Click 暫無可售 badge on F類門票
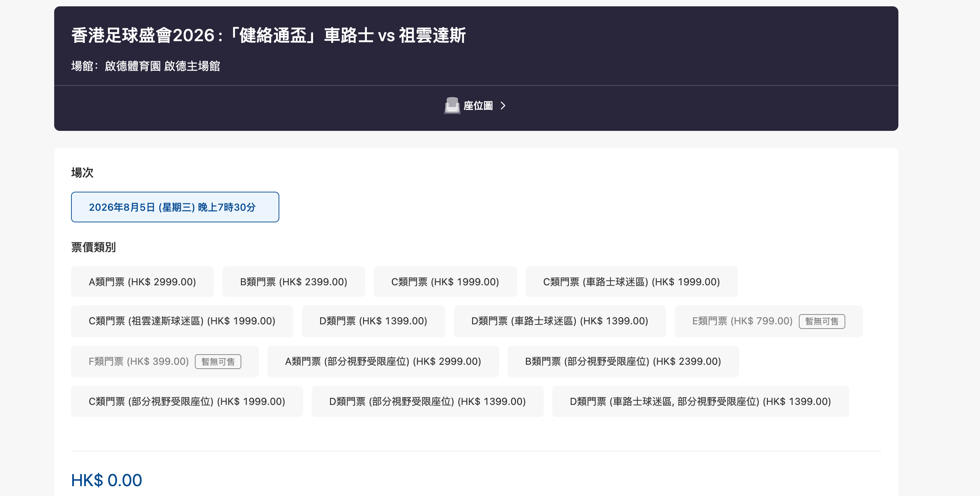This screenshot has width=980, height=496. coord(218,362)
